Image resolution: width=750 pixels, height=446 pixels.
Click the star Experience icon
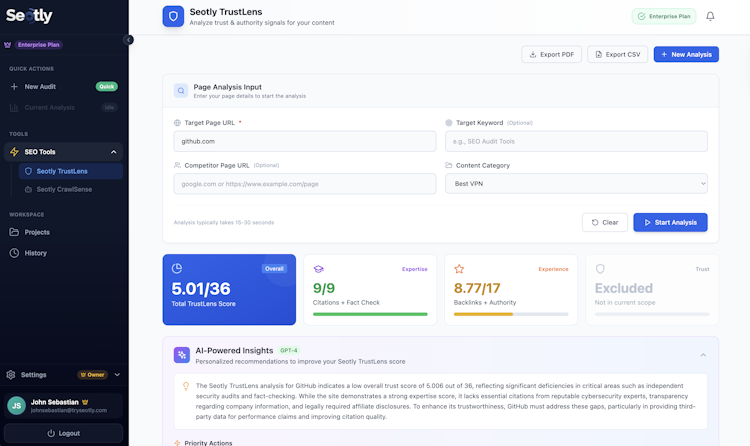click(459, 269)
